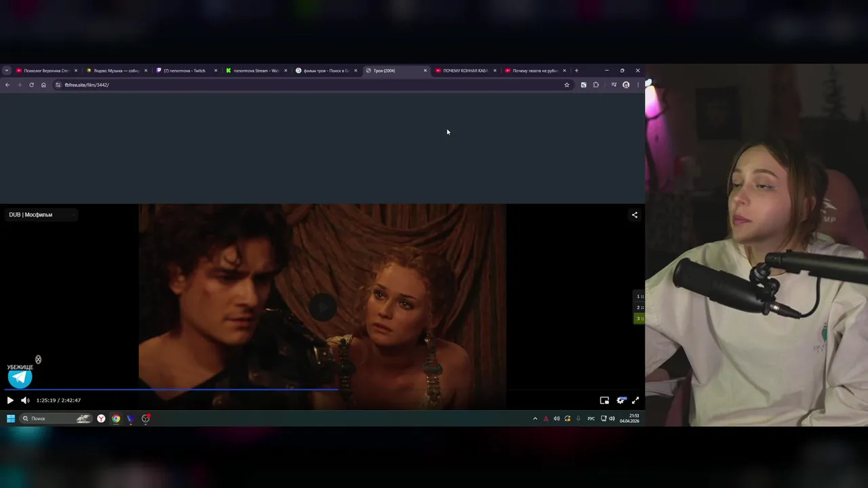Image resolution: width=868 pixels, height=488 pixels.
Task: Open the tab search dropdown arrow
Action: tap(6, 70)
